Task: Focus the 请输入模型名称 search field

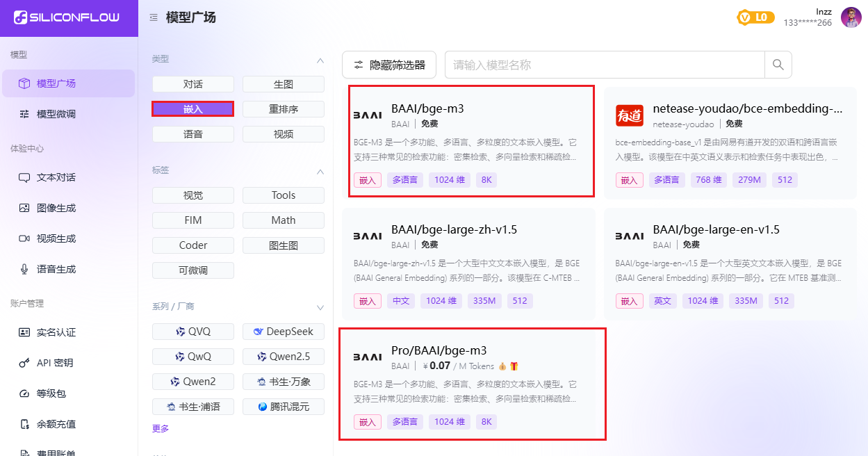Action: point(605,65)
